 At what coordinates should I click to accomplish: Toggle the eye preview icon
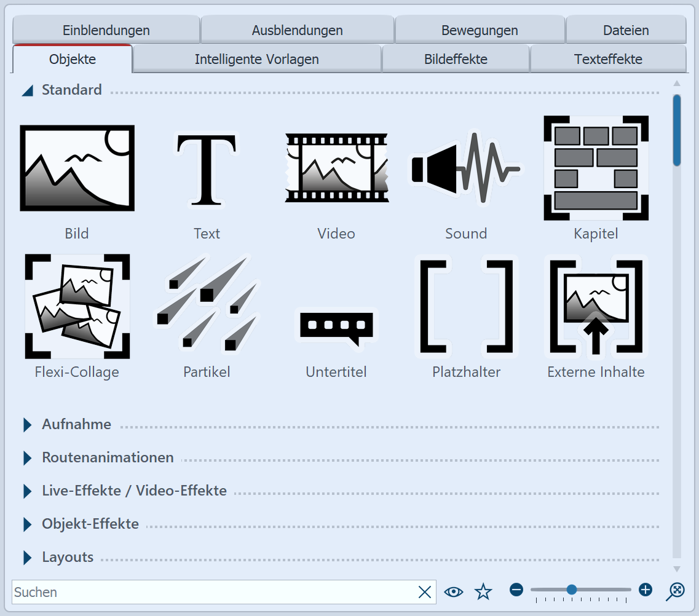(x=454, y=591)
